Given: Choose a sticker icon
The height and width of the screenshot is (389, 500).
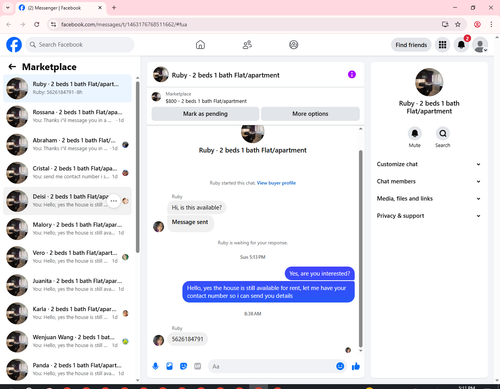Looking at the screenshot, I should (x=184, y=366).
